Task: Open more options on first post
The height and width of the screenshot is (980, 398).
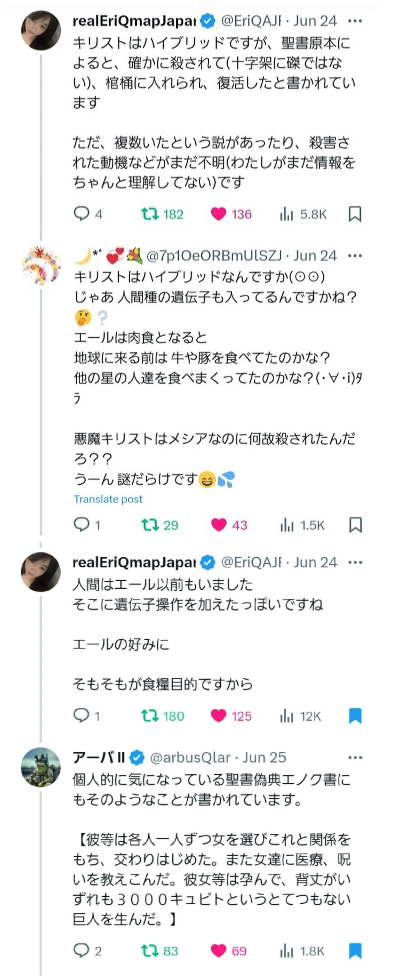Action: [355, 21]
